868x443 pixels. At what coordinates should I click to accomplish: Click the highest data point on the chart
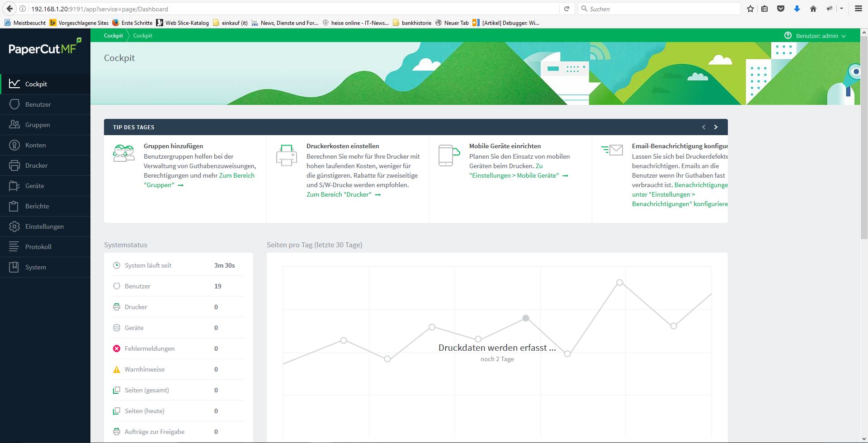coord(620,283)
